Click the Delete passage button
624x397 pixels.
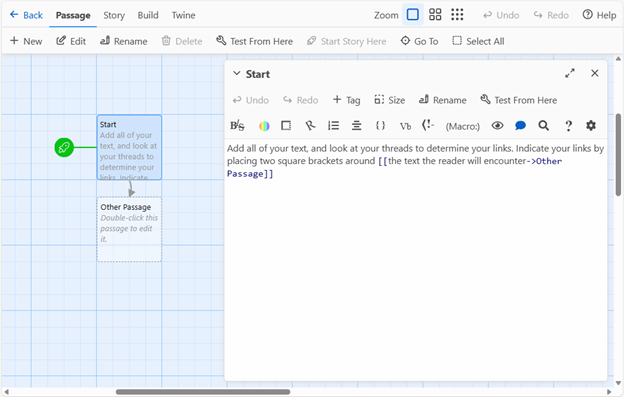[x=182, y=41]
